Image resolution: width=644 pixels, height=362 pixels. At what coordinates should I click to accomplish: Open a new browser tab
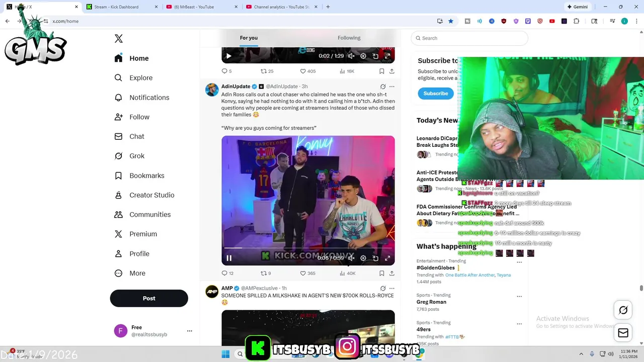(x=328, y=7)
